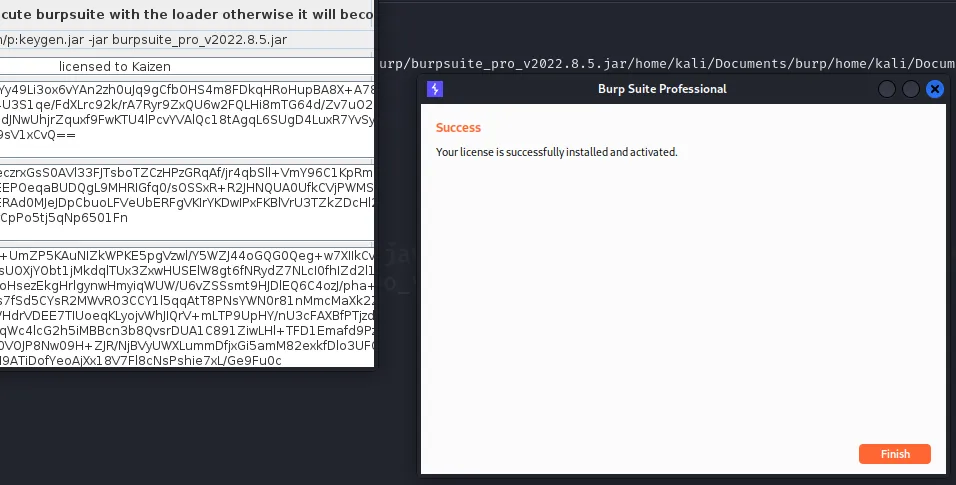Click the 'licensed to Kaizen' name field
Viewport: 956px width, 485px height.
[x=187, y=66]
